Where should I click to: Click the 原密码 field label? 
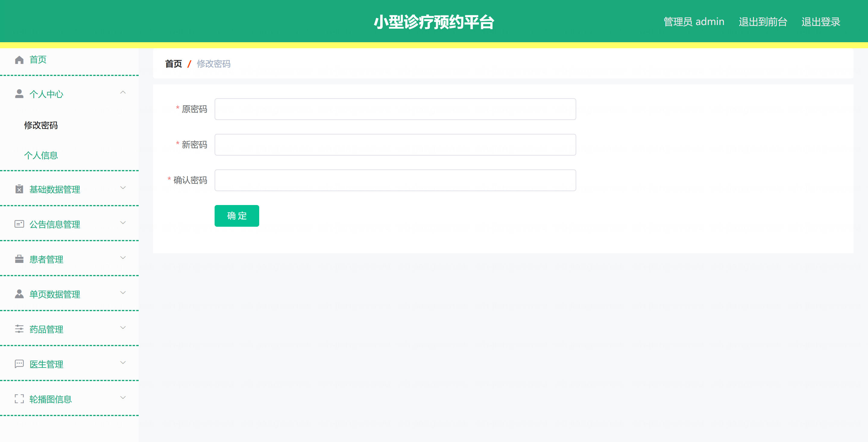coord(194,109)
